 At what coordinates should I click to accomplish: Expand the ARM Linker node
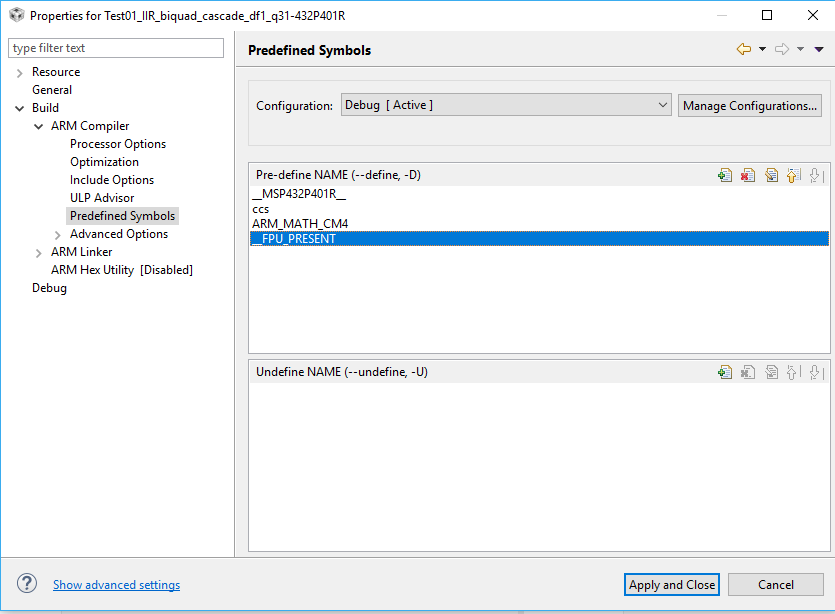(39, 252)
